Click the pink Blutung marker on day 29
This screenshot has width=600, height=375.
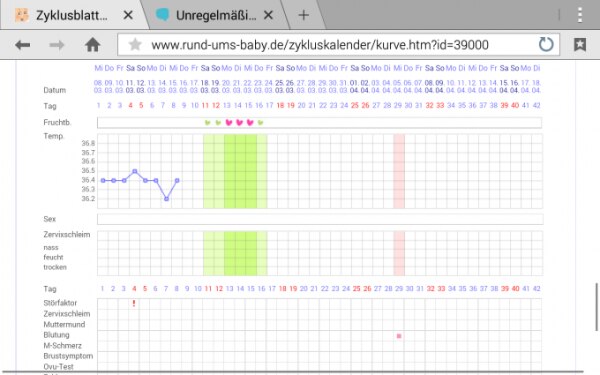point(399,336)
